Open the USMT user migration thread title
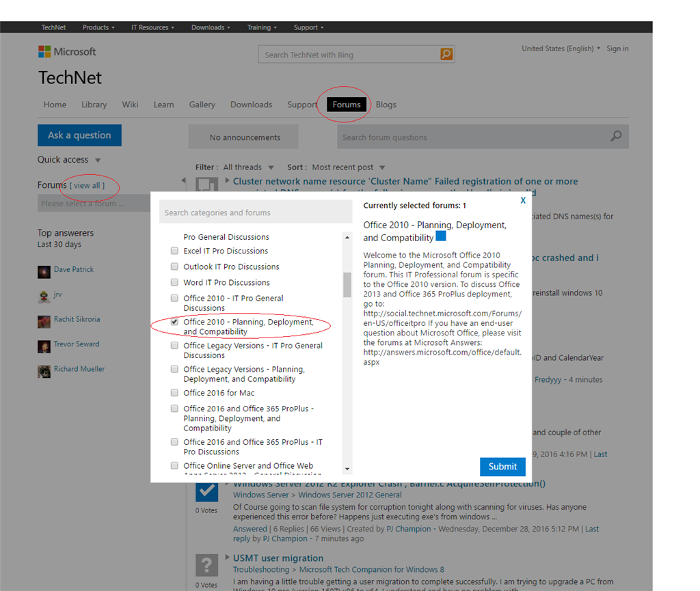This screenshot has height=591, width=700. click(278, 558)
